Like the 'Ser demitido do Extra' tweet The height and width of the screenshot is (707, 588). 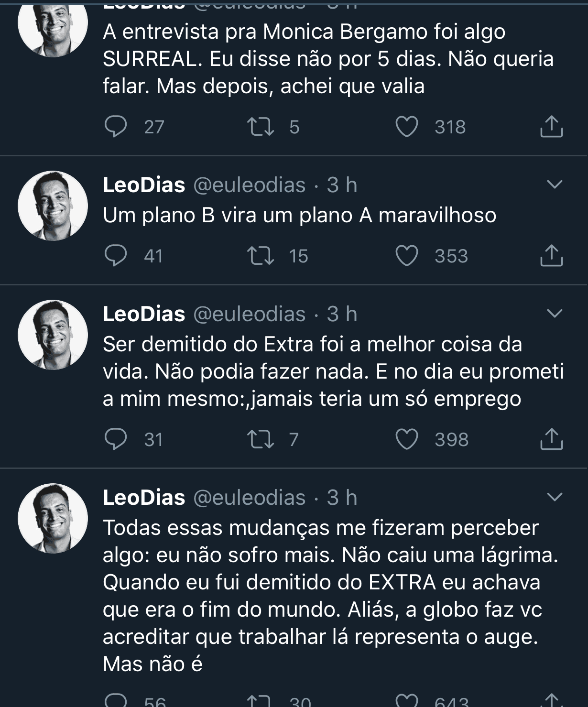pyautogui.click(x=407, y=439)
